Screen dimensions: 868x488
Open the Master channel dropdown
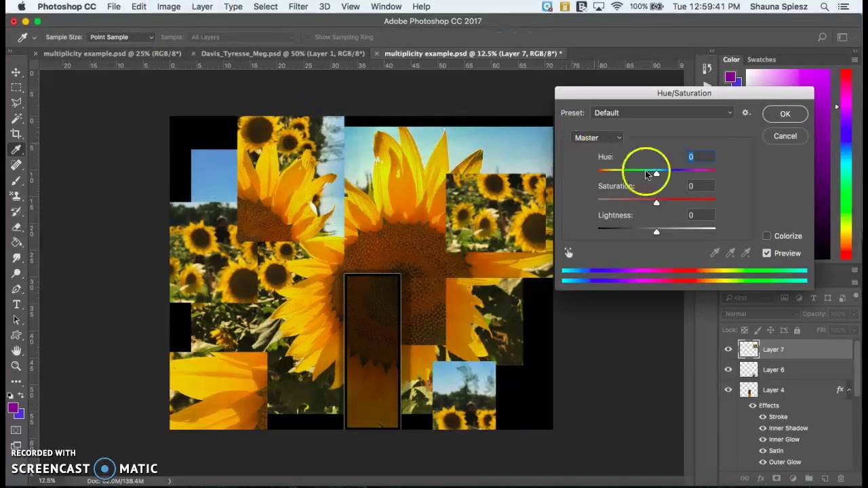click(597, 138)
